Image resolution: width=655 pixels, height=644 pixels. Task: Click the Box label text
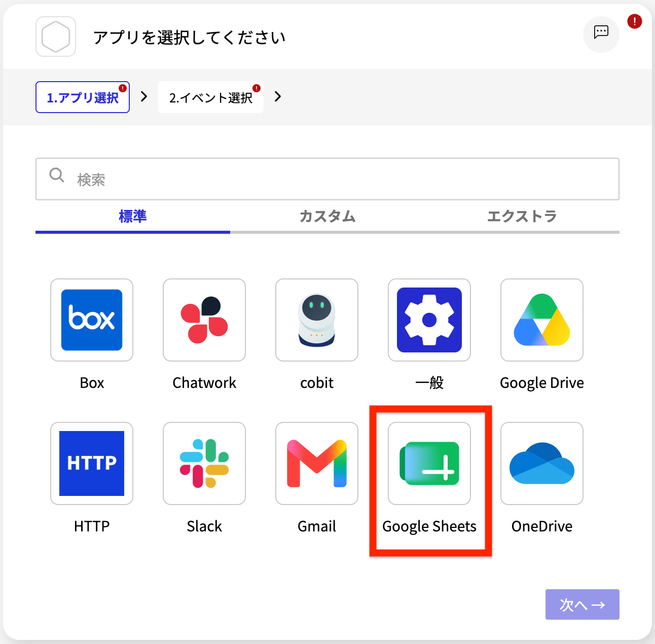tap(92, 383)
